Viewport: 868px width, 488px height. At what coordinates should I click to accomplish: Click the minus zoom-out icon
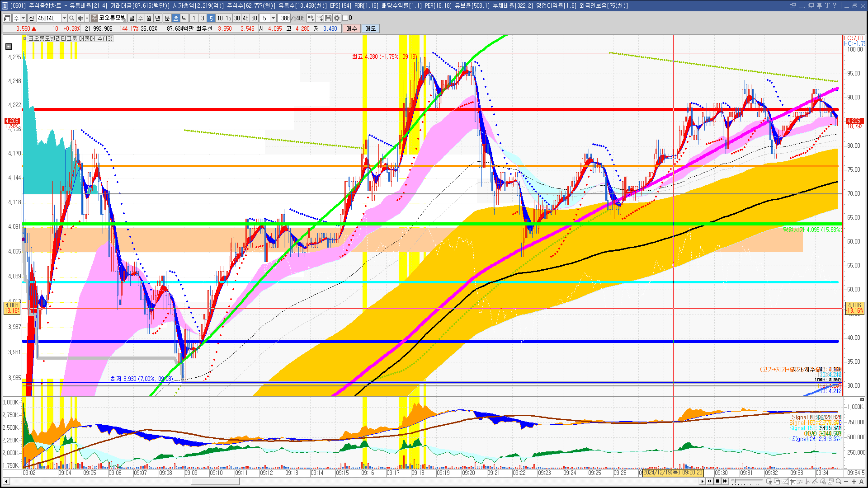click(x=846, y=481)
